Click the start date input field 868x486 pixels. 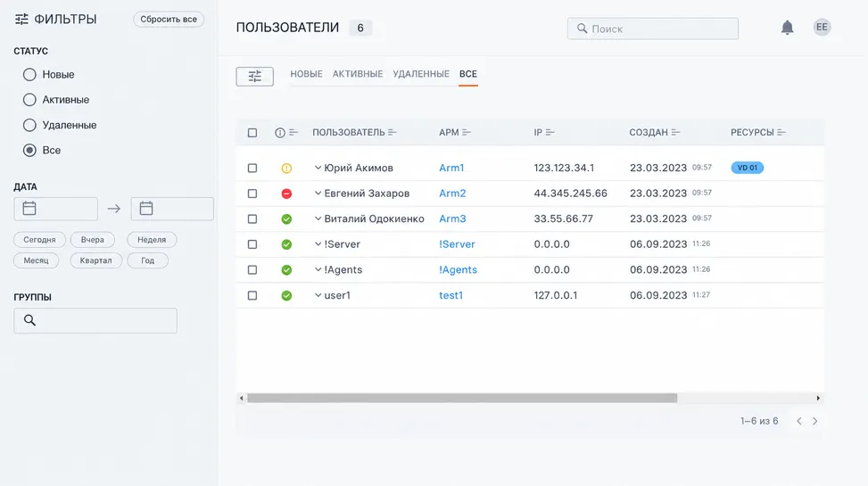click(56, 209)
